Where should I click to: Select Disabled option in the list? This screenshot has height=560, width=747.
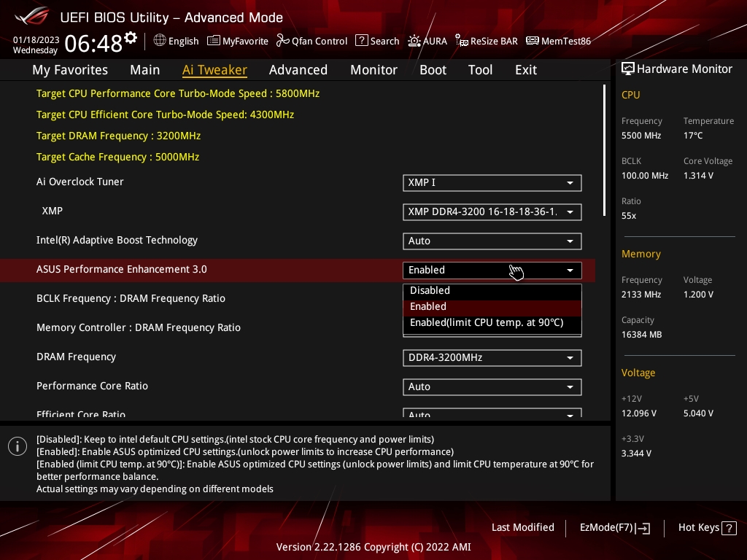492,290
